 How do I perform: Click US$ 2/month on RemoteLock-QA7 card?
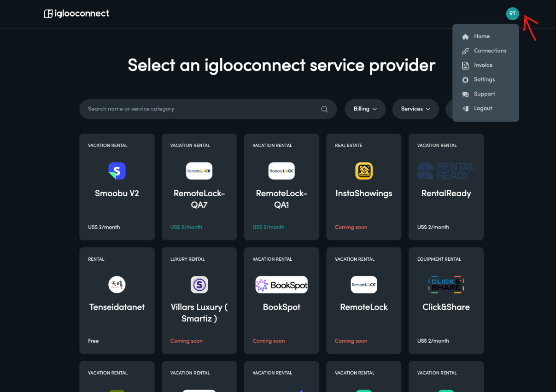coord(186,227)
